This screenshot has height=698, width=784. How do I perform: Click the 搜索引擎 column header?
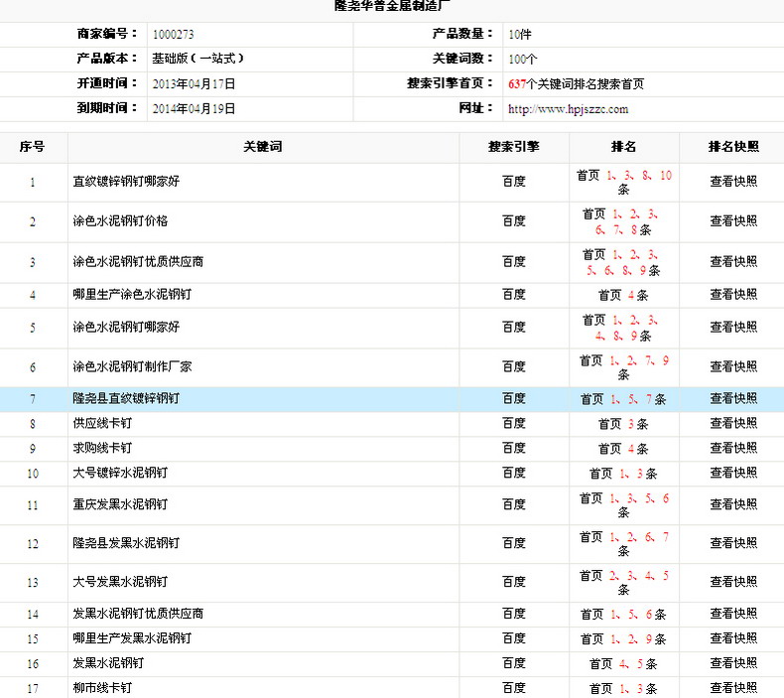point(514,147)
